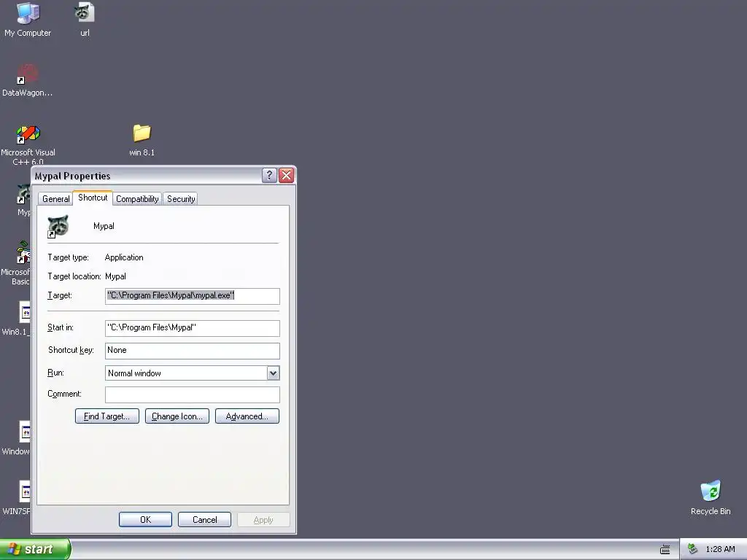
Task: Click the Find Target button
Action: [x=107, y=416]
